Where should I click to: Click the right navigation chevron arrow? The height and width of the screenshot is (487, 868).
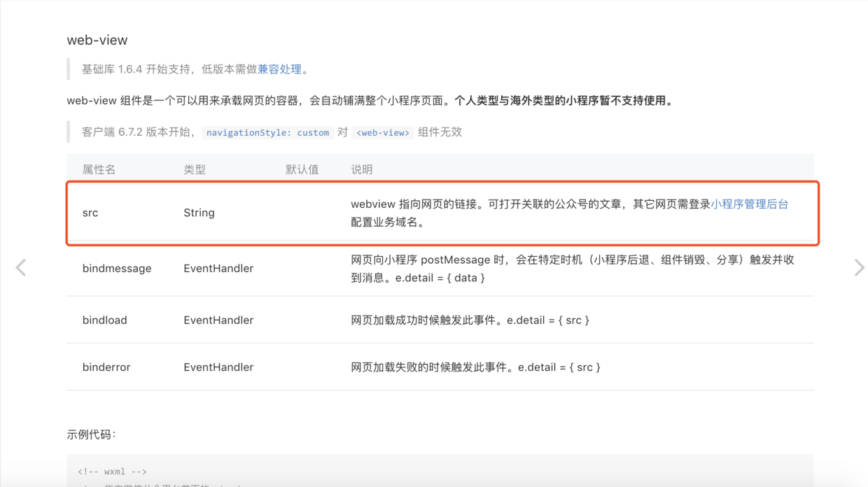[860, 267]
